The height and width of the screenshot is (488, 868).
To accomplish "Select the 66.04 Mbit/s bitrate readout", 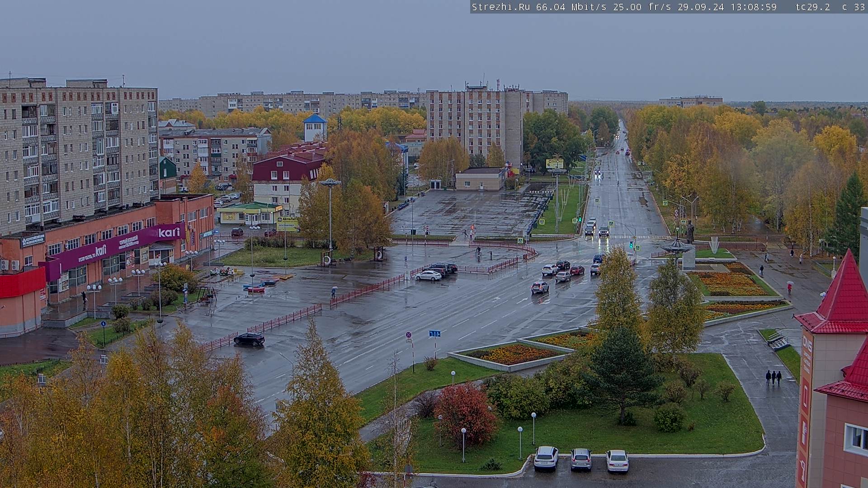I will tap(571, 7).
